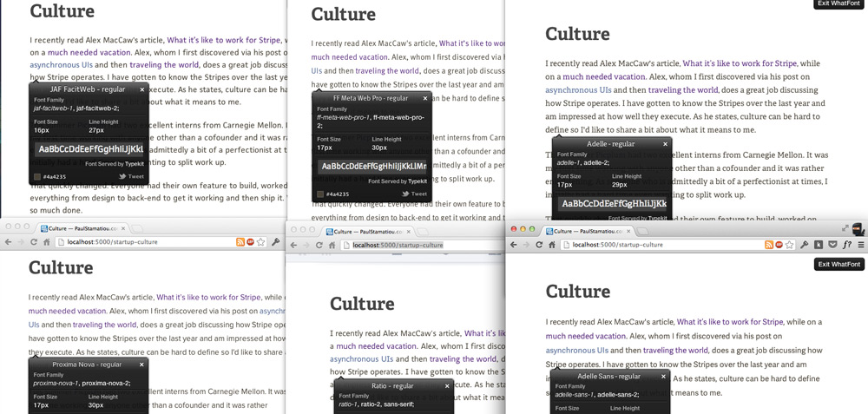Go forward in Proxima Nova window
Image resolution: width=868 pixels, height=414 pixels.
pos(20,242)
